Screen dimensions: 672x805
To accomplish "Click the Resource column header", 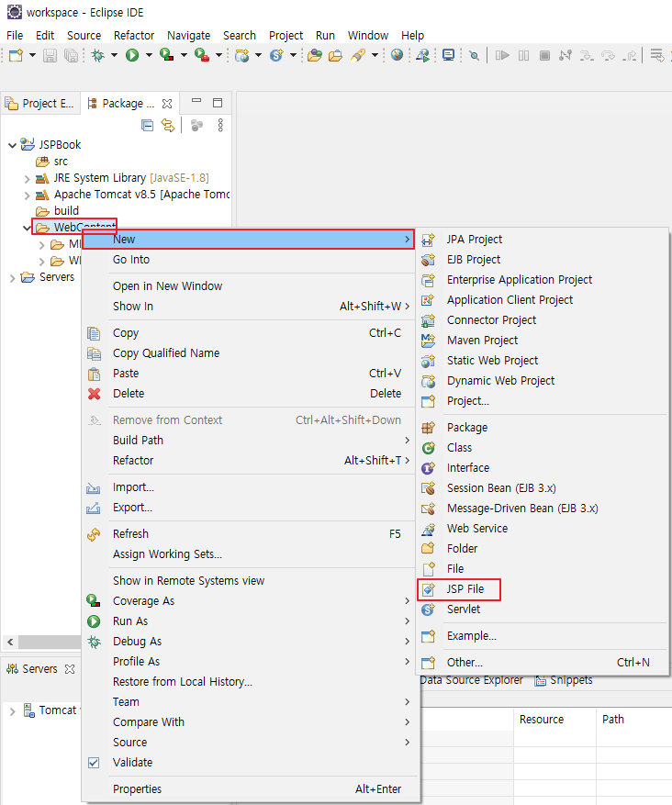I will coord(555,720).
